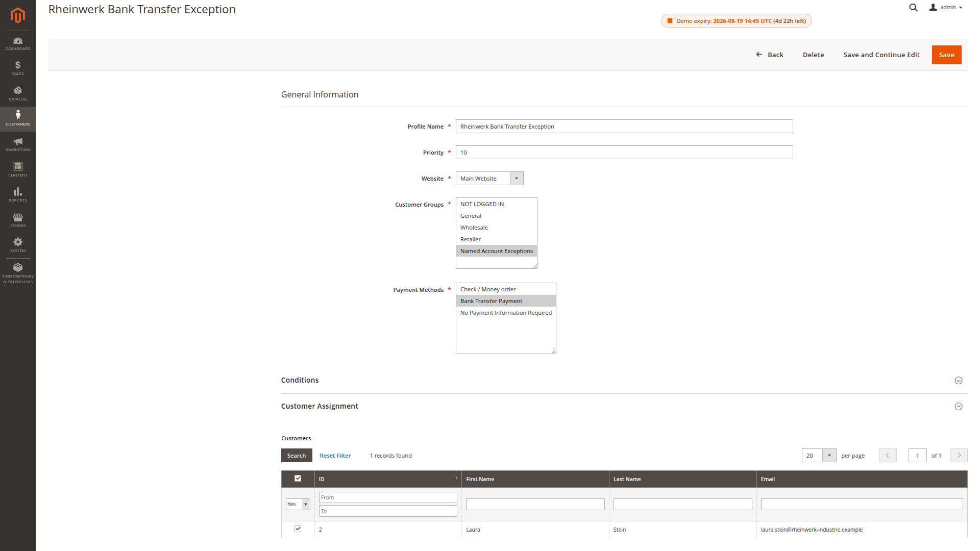Viewport: 980px width, 551px height.
Task: Select Named Account Exceptions group
Action: [496, 251]
